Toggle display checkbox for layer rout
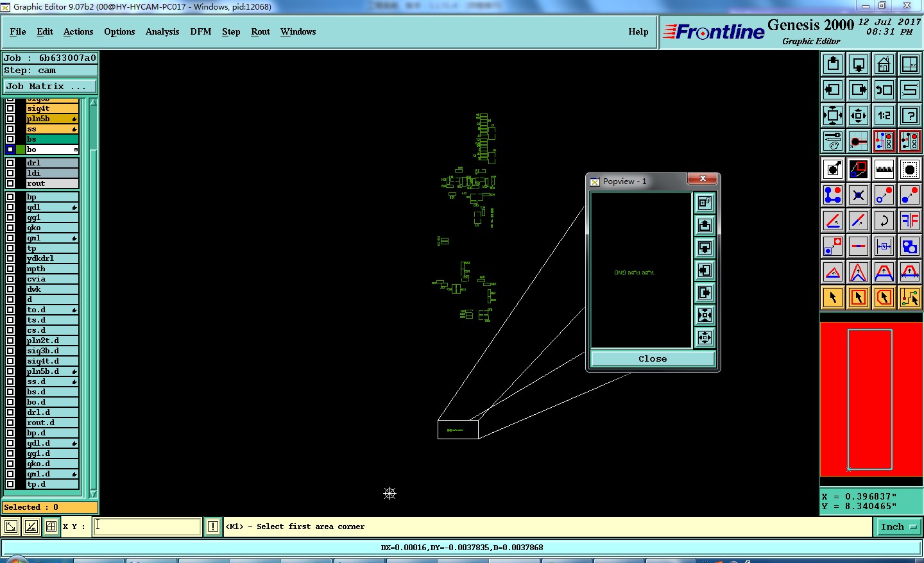 click(10, 183)
